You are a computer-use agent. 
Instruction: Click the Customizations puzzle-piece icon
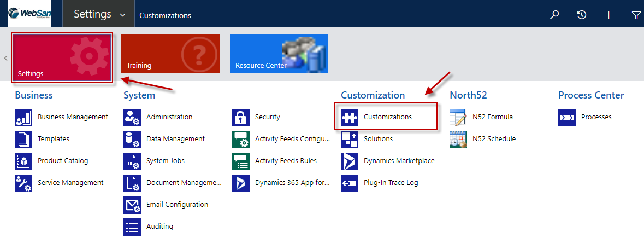(350, 117)
